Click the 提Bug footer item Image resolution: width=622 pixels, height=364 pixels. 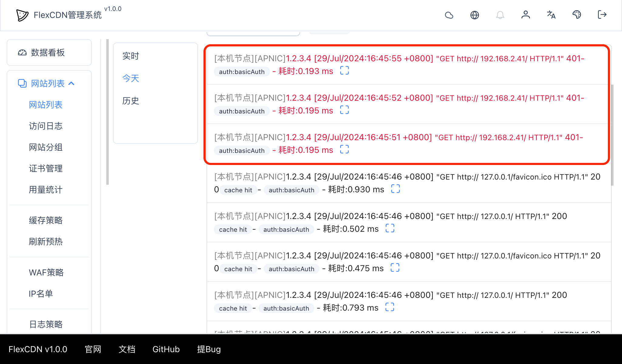(209, 349)
